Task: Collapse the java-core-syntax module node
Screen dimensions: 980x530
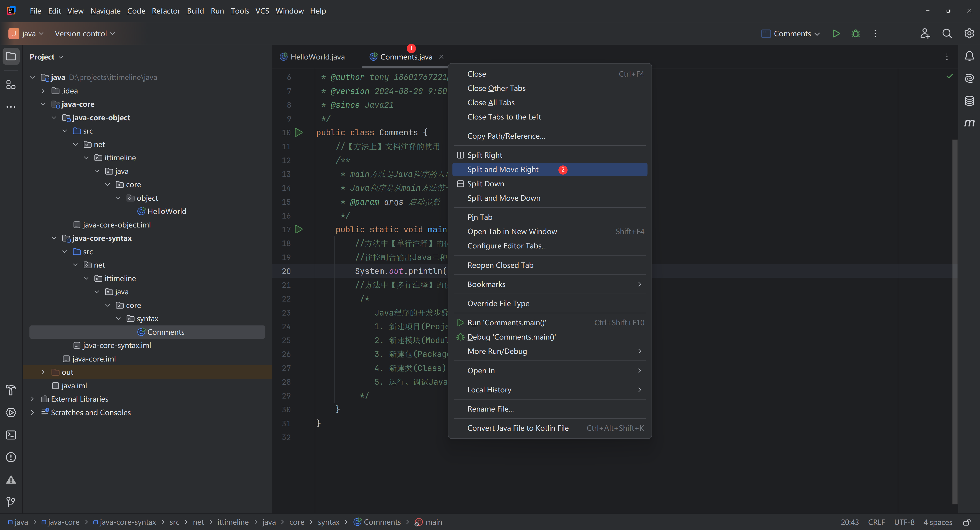Action: pos(54,238)
